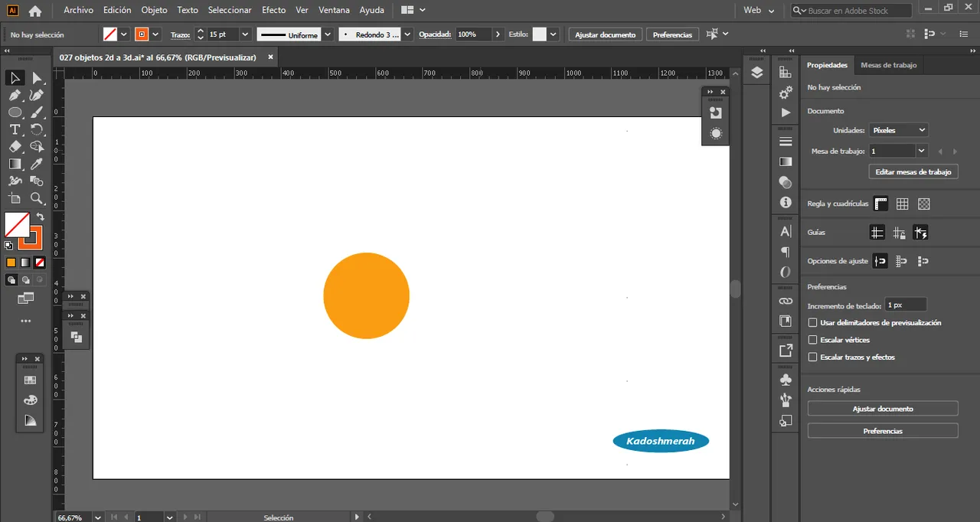Click the control bar fill swatch

pyautogui.click(x=109, y=34)
